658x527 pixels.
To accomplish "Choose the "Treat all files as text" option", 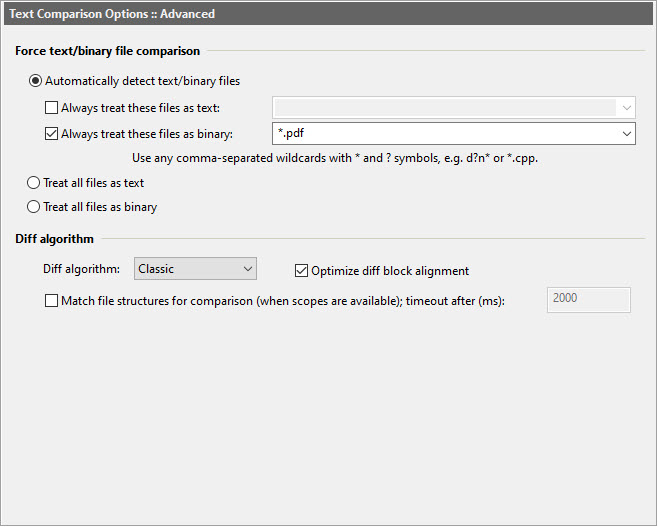I will click(35, 183).
